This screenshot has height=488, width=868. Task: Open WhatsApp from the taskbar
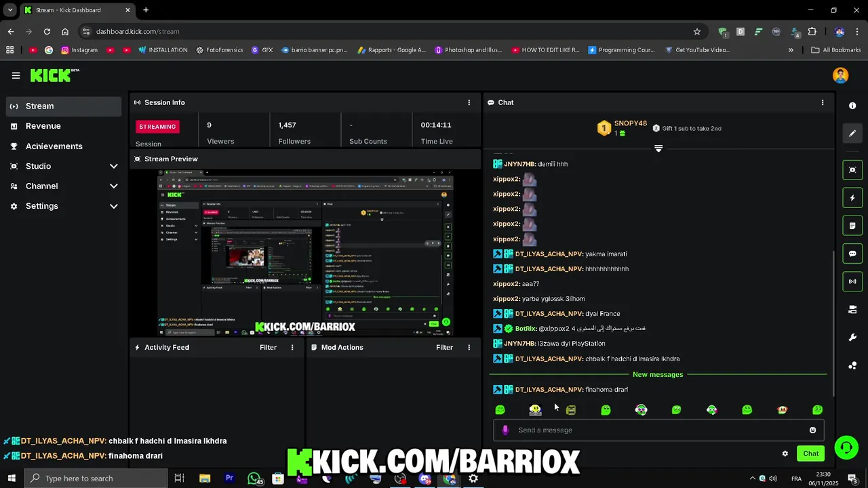tap(254, 478)
